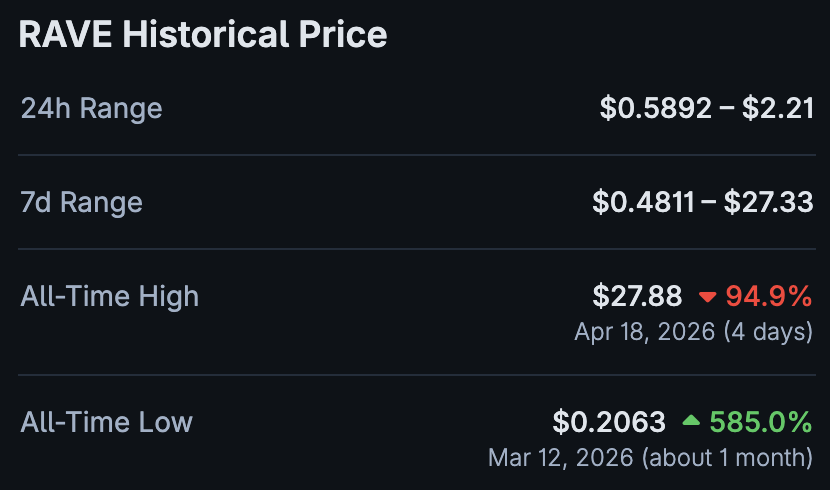Click the 24h low value $0.5892
830x490 pixels.
tap(656, 108)
